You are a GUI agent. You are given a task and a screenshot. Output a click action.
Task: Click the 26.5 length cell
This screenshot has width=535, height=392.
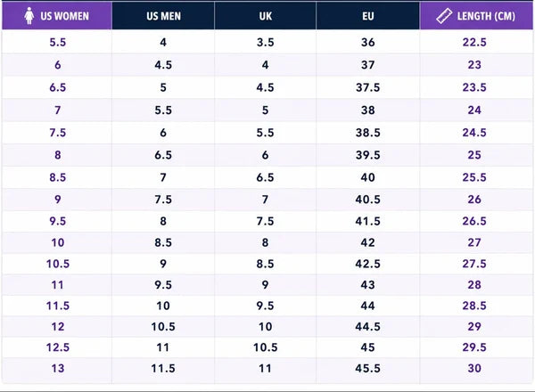(474, 221)
